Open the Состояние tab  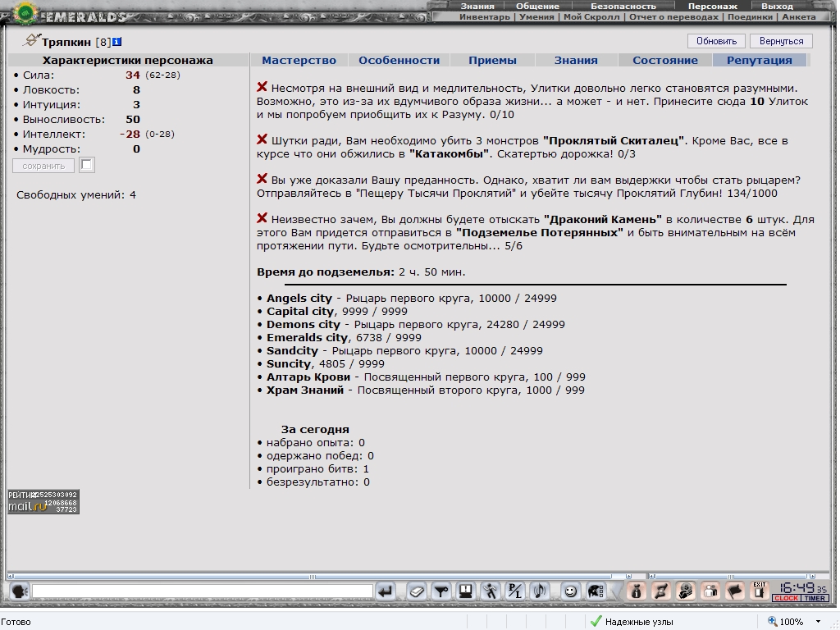pos(664,60)
